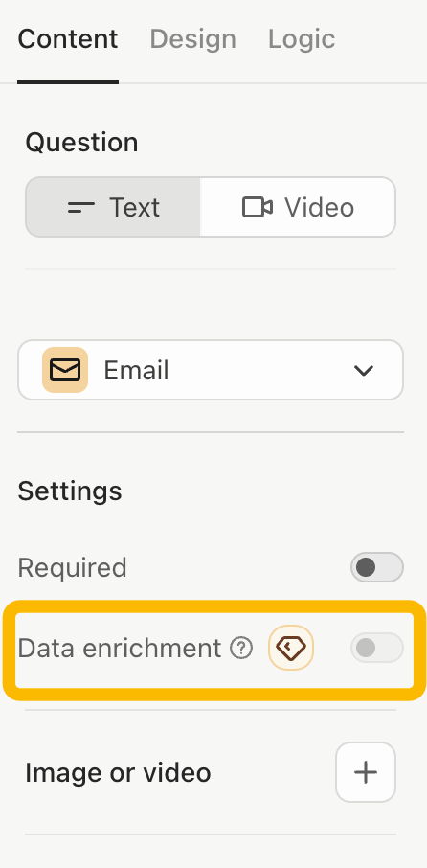Screen dimensions: 427x868
Task: Click the Settings section heading
Action: (70, 491)
